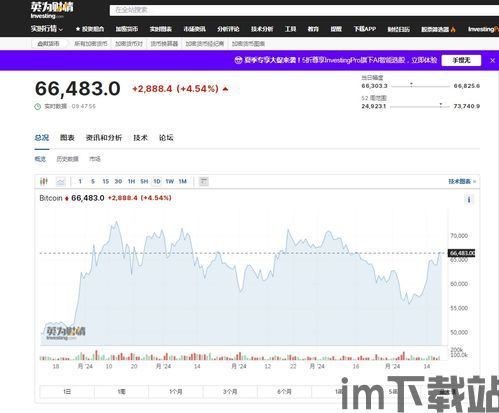Open the 财经日历 navigation item

(x=398, y=29)
